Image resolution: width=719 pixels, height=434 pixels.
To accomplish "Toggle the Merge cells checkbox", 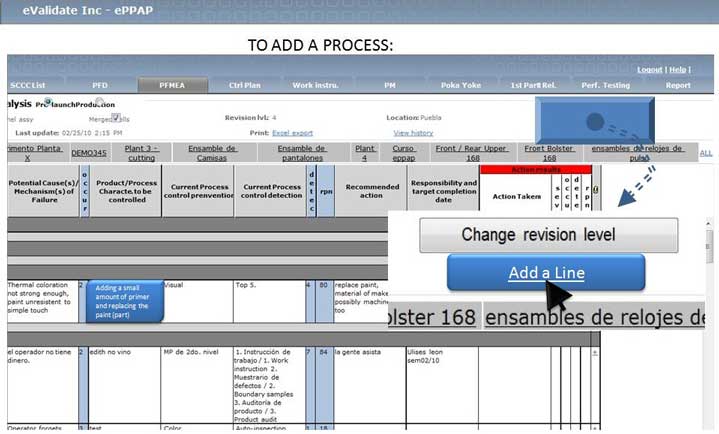I will [x=116, y=118].
